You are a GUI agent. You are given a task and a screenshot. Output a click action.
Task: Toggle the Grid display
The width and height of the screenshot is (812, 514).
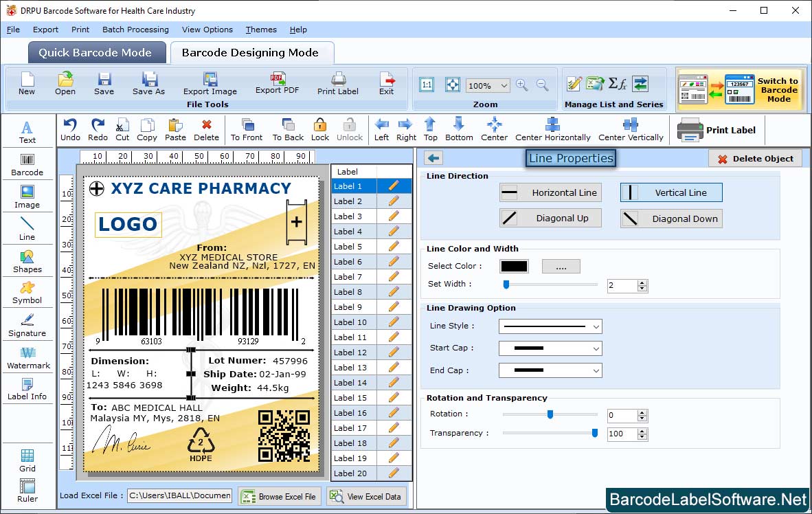(27, 460)
